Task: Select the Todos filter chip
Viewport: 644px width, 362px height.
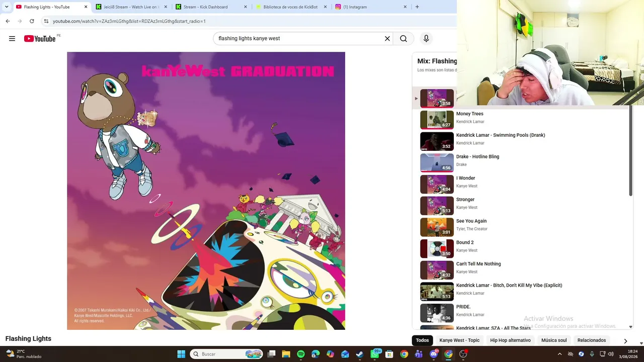Action: tap(423, 340)
